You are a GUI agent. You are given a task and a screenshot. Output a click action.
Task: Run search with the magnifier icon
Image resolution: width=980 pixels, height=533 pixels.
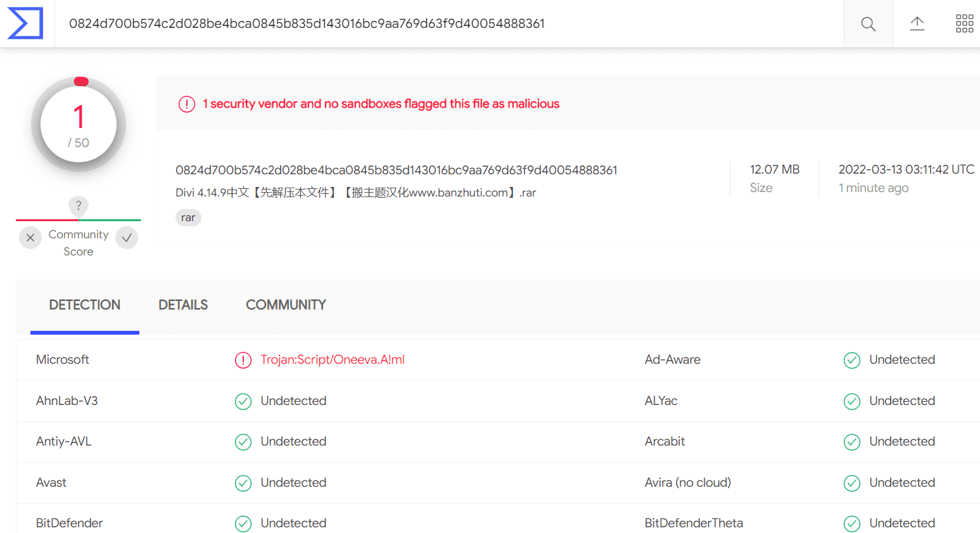pos(869,24)
